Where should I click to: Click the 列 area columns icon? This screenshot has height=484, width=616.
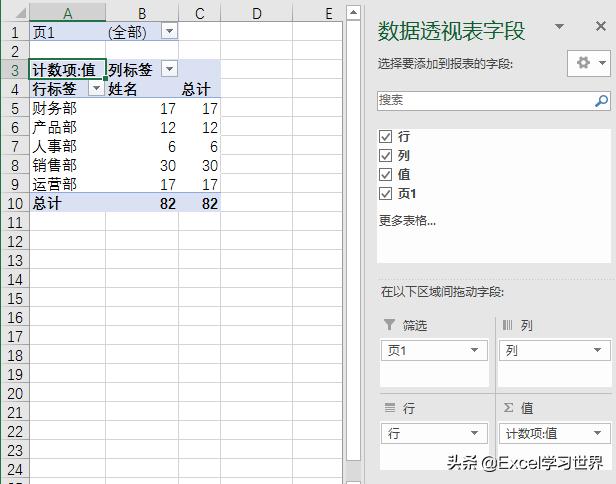coord(507,324)
